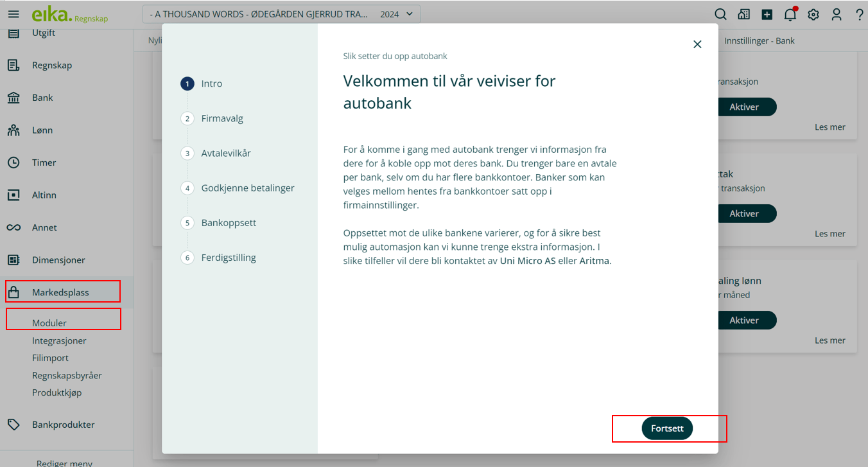Open Integrasjoner under Markedsplass
The width and height of the screenshot is (868, 467).
point(59,340)
